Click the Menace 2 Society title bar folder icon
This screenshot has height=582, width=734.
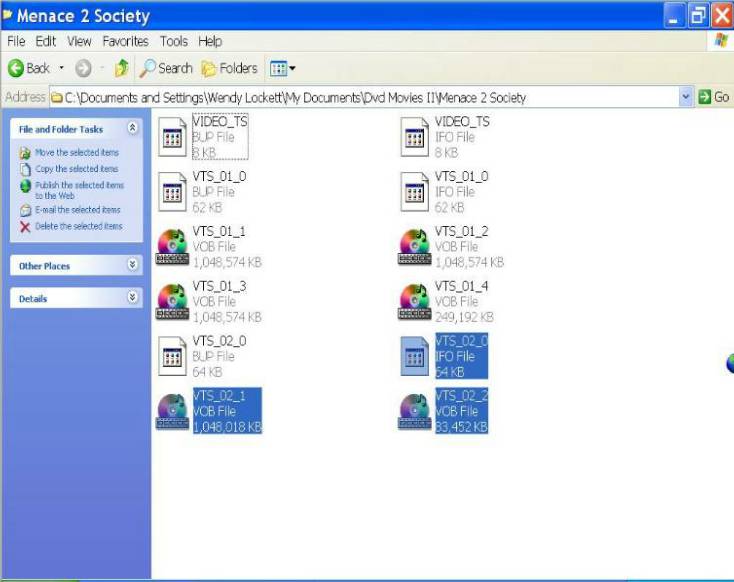pyautogui.click(x=7, y=14)
